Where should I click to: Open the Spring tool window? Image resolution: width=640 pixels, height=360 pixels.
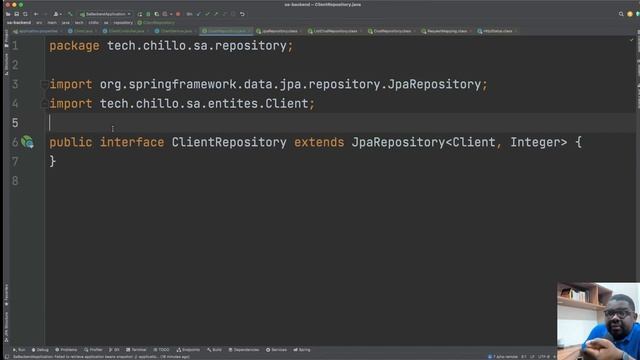(x=302, y=350)
